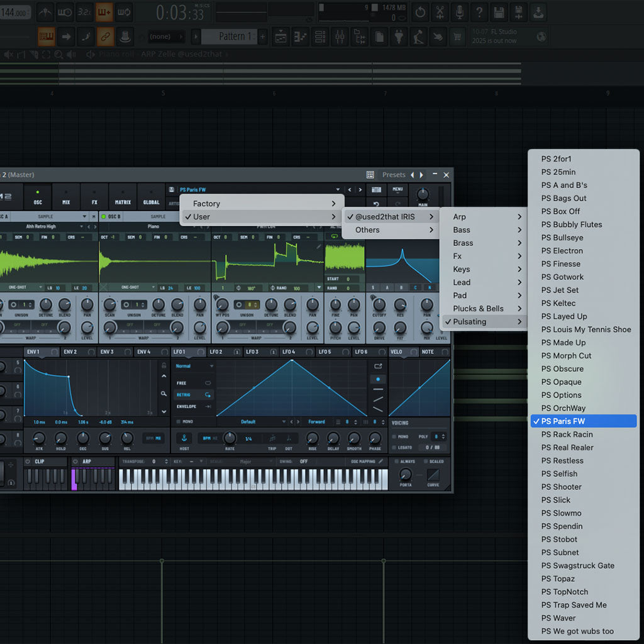
Task: Toggle the ARP power button
Action: [x=75, y=462]
